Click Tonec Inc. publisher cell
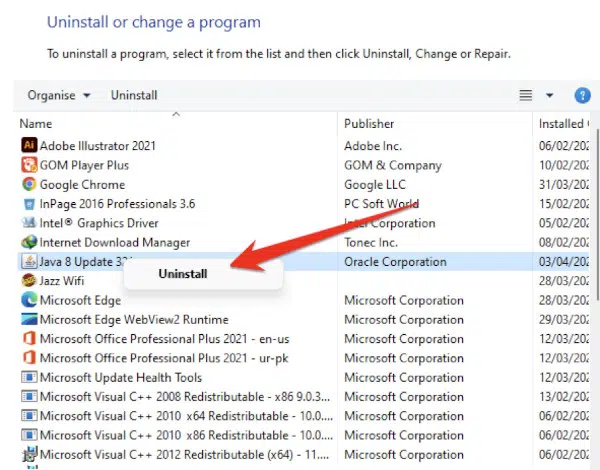Viewport: 600px width, 470px height. [371, 242]
